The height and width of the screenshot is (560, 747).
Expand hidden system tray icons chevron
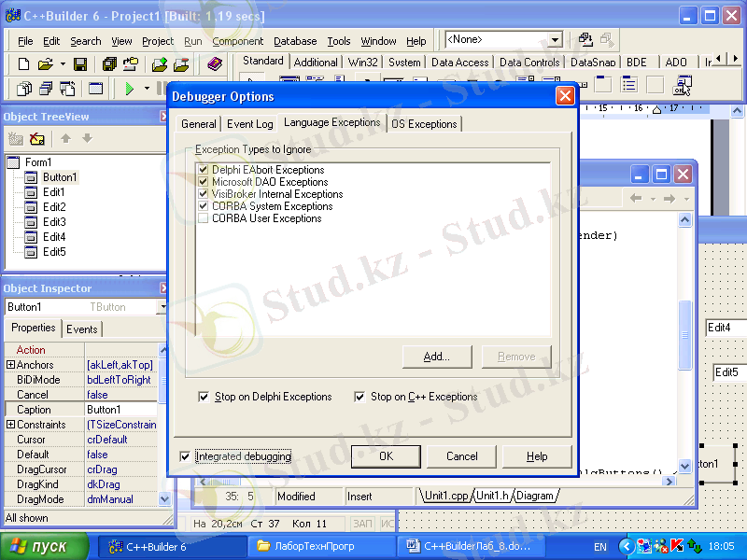click(627, 546)
